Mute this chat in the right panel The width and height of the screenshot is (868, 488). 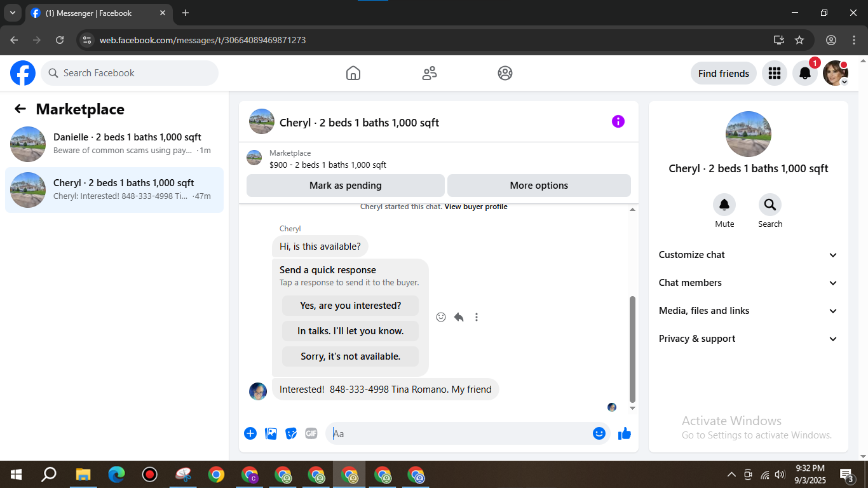(x=724, y=205)
